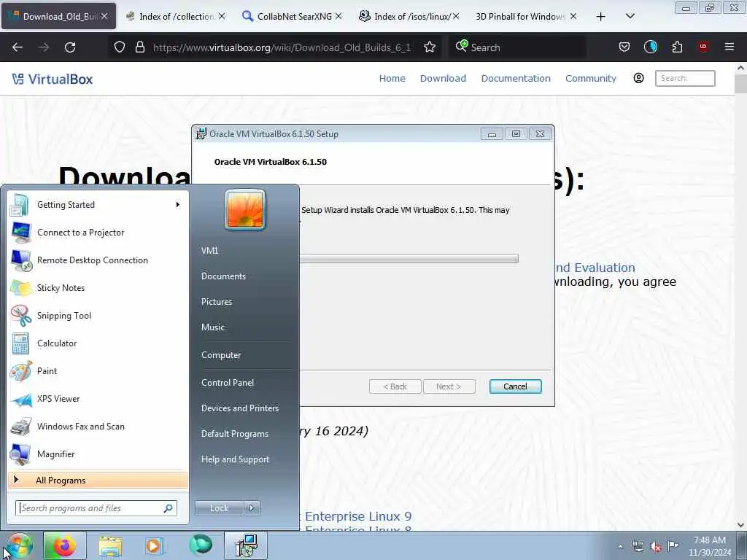This screenshot has width=747, height=560.
Task: Launch Connect to a Projector
Action: 98,233
